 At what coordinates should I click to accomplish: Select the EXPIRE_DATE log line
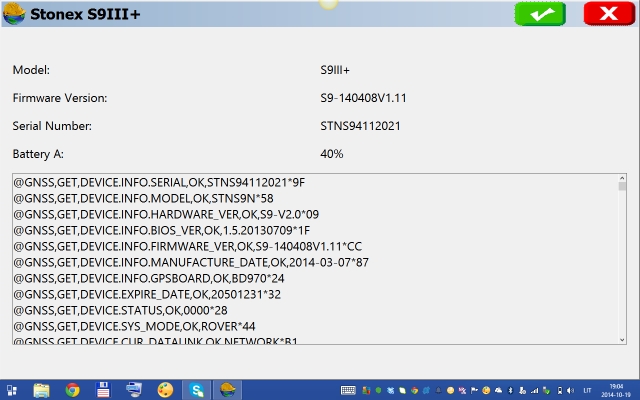click(x=147, y=294)
